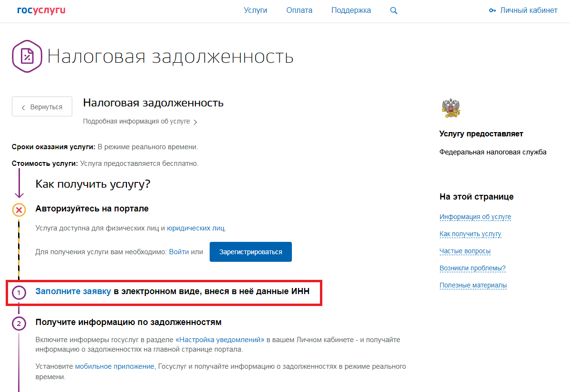Click the step 2 circle marker
The image size is (570, 392).
[x=19, y=324]
